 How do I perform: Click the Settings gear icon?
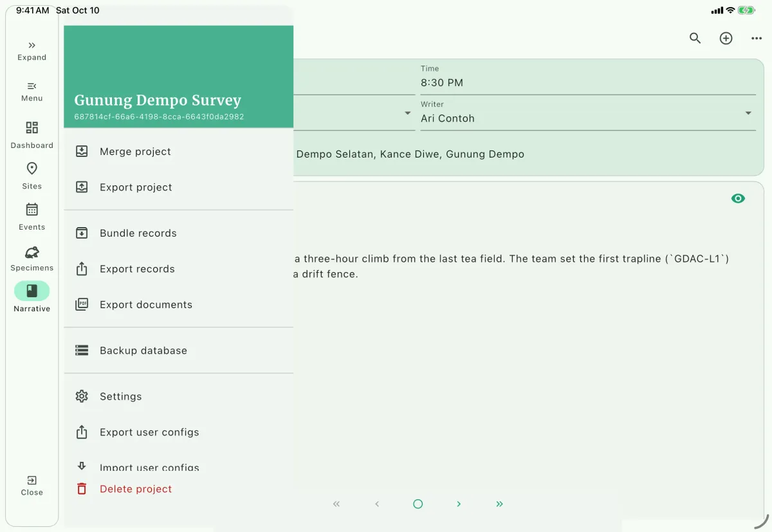tap(82, 396)
